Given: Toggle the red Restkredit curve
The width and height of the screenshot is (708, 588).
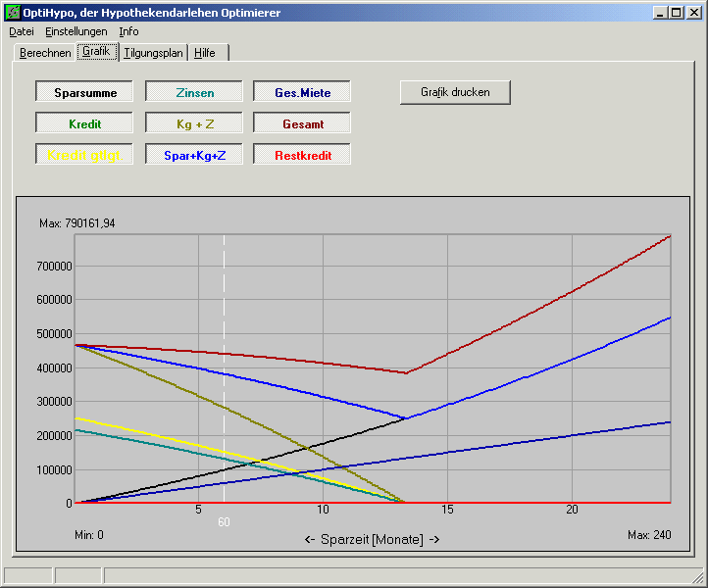Looking at the screenshot, I should (x=302, y=156).
